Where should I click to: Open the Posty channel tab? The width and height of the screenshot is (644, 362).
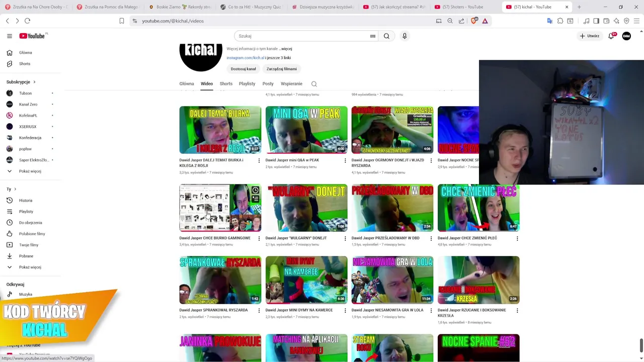point(268,84)
